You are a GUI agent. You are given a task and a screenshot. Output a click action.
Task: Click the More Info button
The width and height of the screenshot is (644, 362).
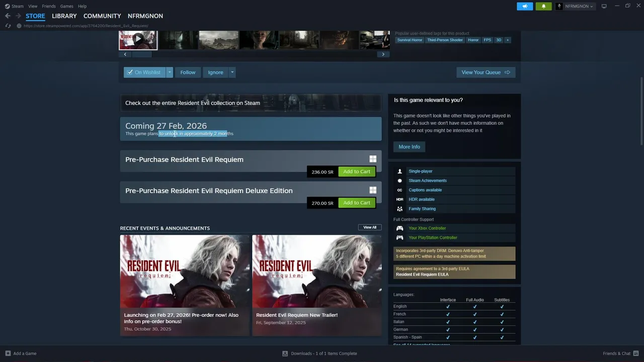[x=409, y=147]
